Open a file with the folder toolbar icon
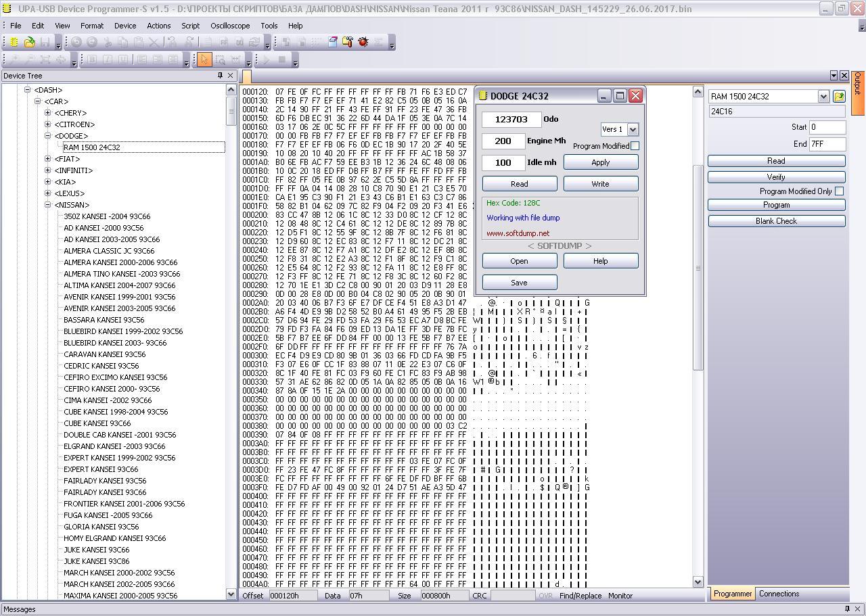This screenshot has width=866, height=616. coord(29,42)
